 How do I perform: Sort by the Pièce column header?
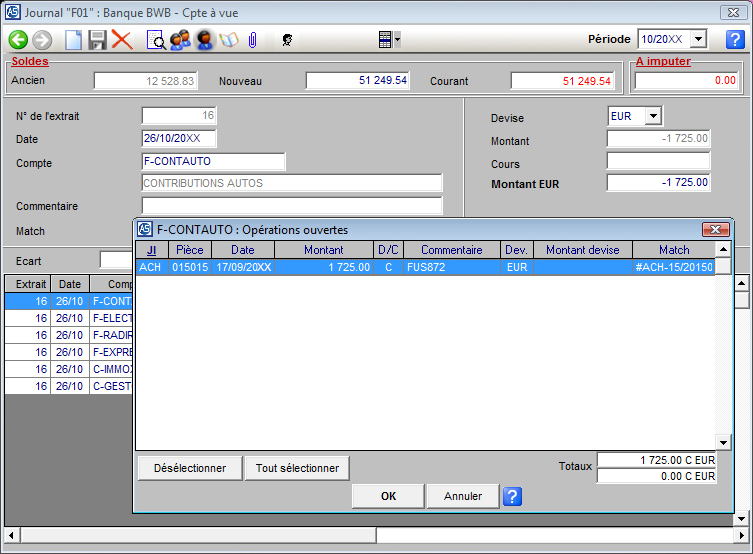point(189,250)
